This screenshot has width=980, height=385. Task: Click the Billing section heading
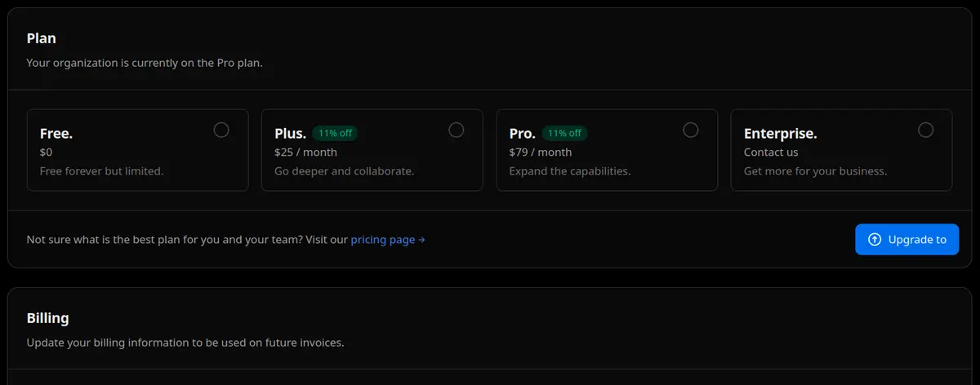click(x=47, y=318)
